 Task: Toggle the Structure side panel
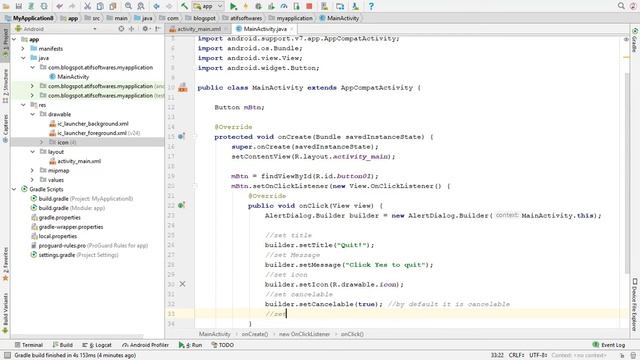(5, 85)
